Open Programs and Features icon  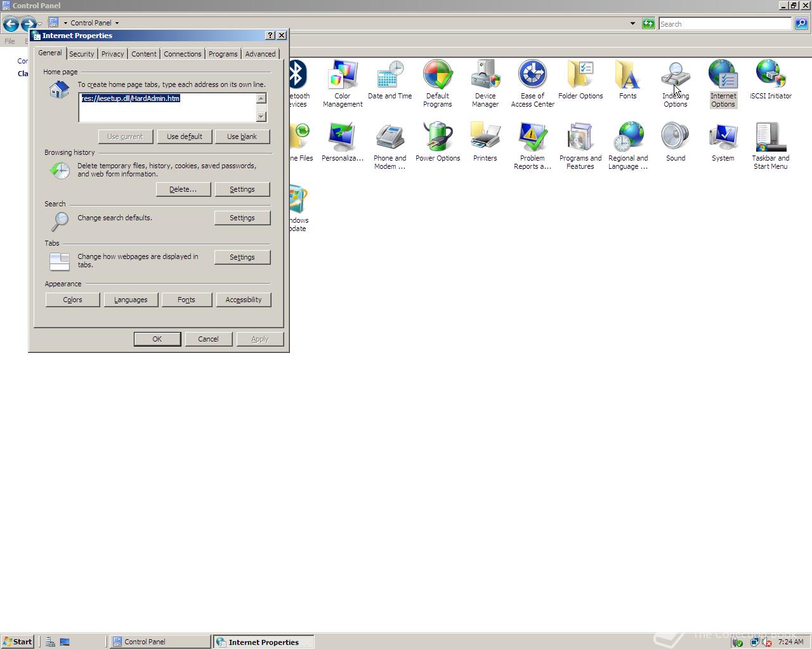580,146
